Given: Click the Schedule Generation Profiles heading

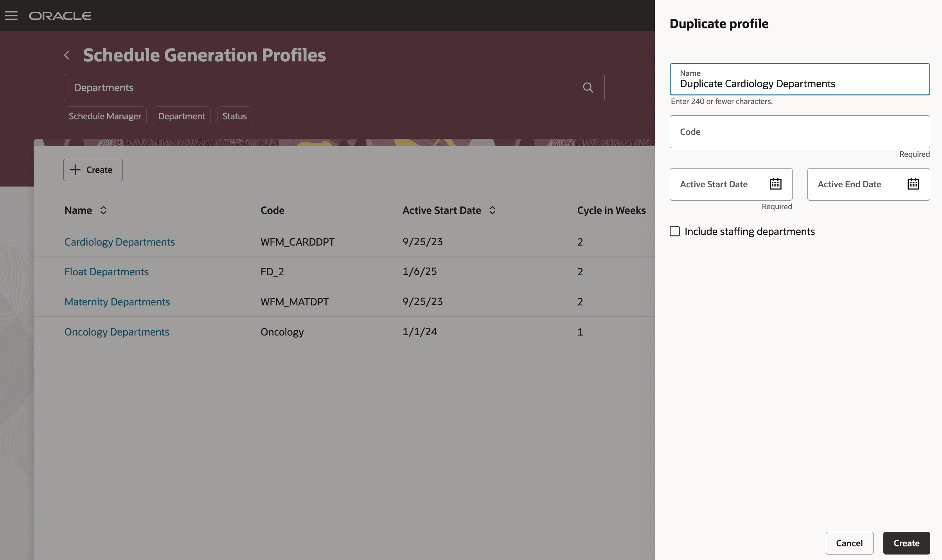Looking at the screenshot, I should 204,55.
